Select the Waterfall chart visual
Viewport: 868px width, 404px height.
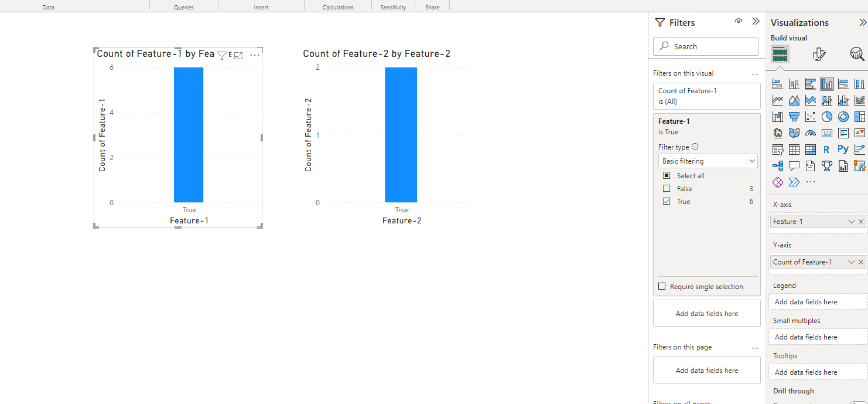pyautogui.click(x=778, y=117)
